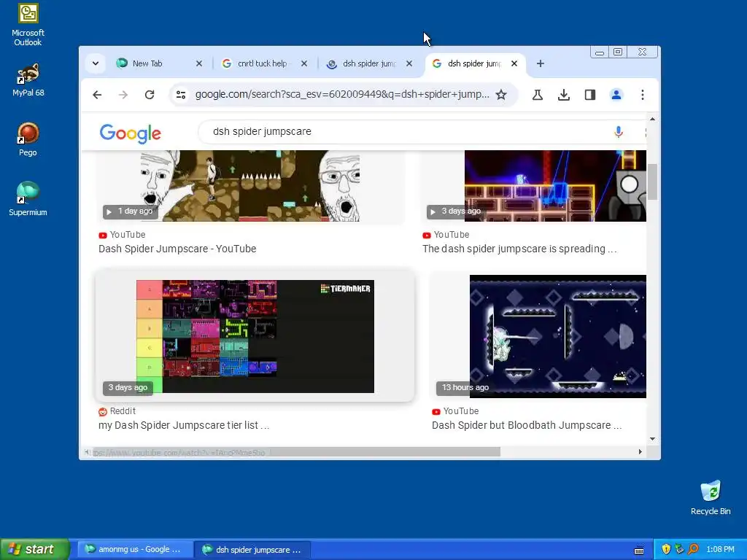Viewport: 747px width, 560px height.
Task: Open 'The dash spider jumpscare is spreading' result
Action: [519, 249]
